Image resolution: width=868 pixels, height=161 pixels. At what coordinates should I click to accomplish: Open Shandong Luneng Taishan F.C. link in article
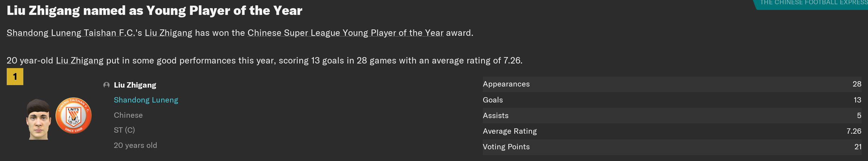point(71,33)
